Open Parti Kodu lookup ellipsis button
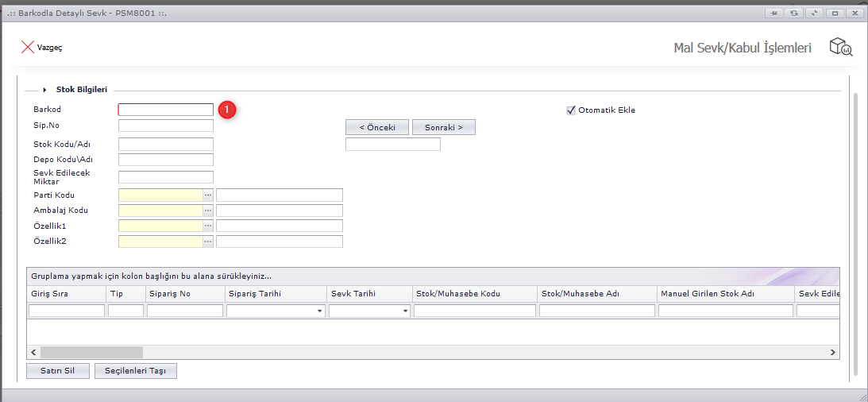Screen dimensions: 868x402 208,195
